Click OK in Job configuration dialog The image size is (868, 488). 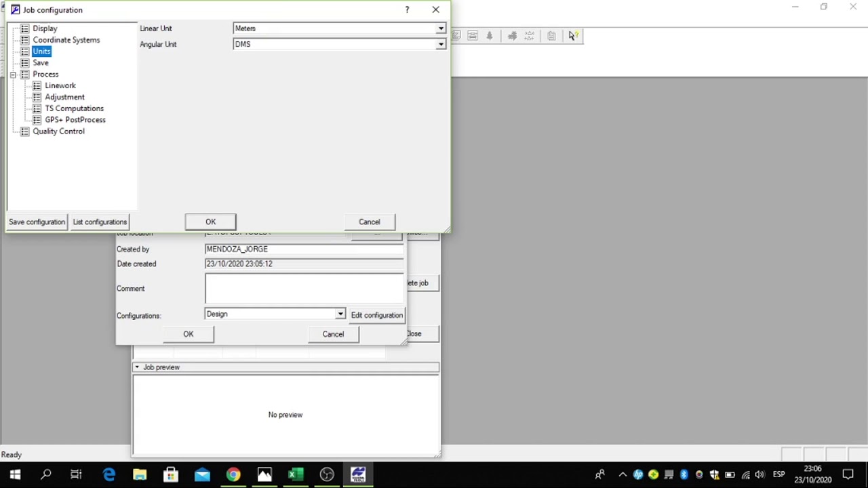point(210,222)
